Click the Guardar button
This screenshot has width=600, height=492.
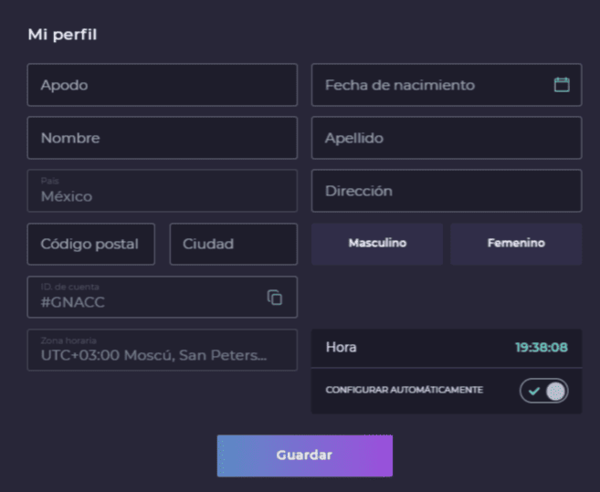click(304, 455)
